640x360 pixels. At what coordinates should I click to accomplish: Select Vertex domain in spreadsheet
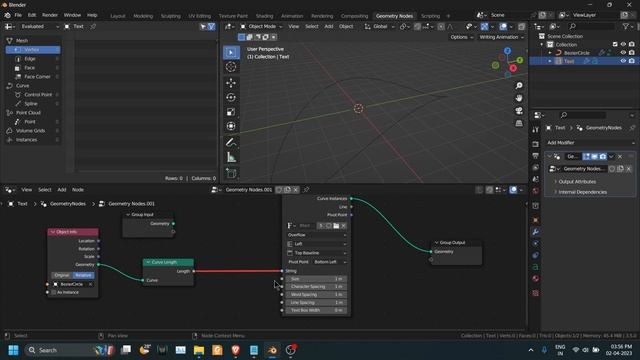point(33,50)
